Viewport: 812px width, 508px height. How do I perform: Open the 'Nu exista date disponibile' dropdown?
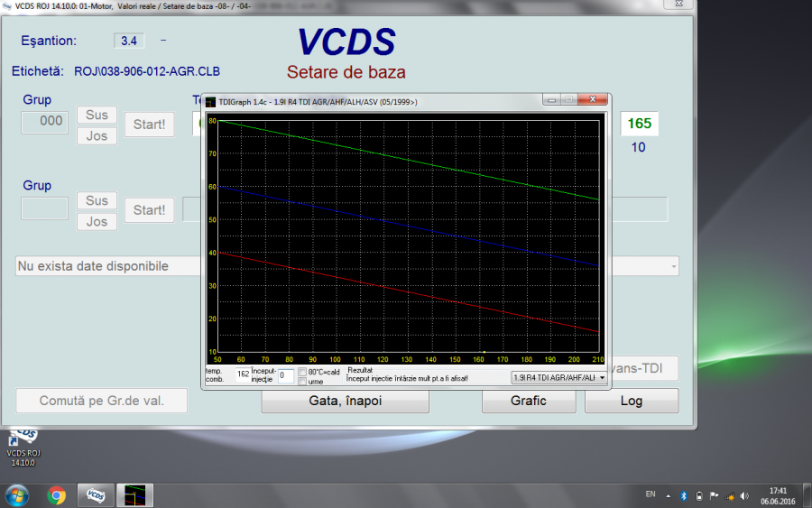pyautogui.click(x=673, y=266)
